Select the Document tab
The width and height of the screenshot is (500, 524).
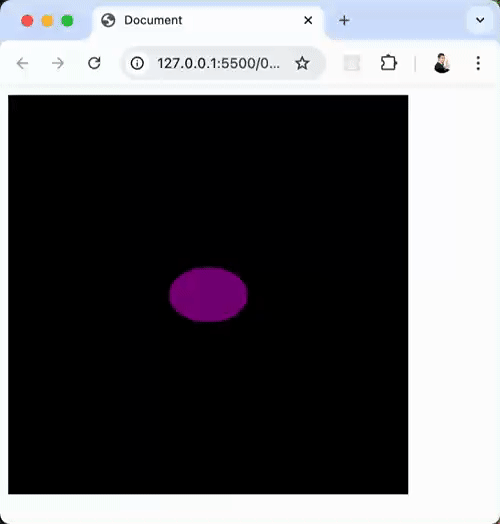[x=207, y=21]
